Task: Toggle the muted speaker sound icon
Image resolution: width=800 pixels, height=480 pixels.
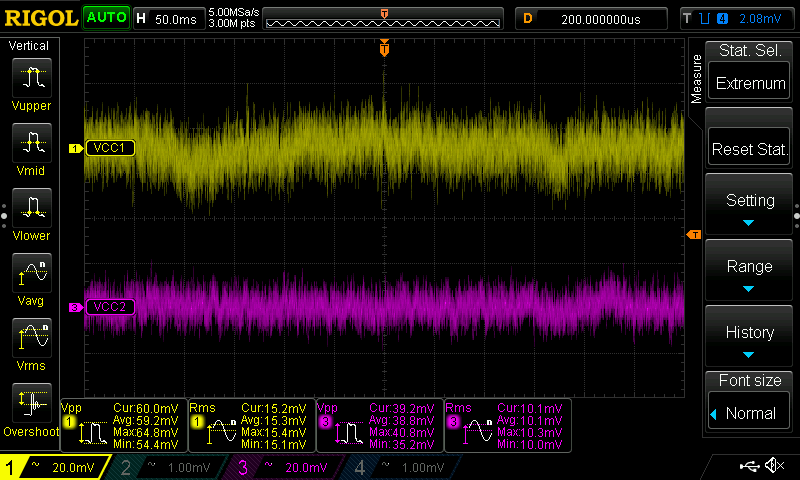Action: click(x=774, y=465)
